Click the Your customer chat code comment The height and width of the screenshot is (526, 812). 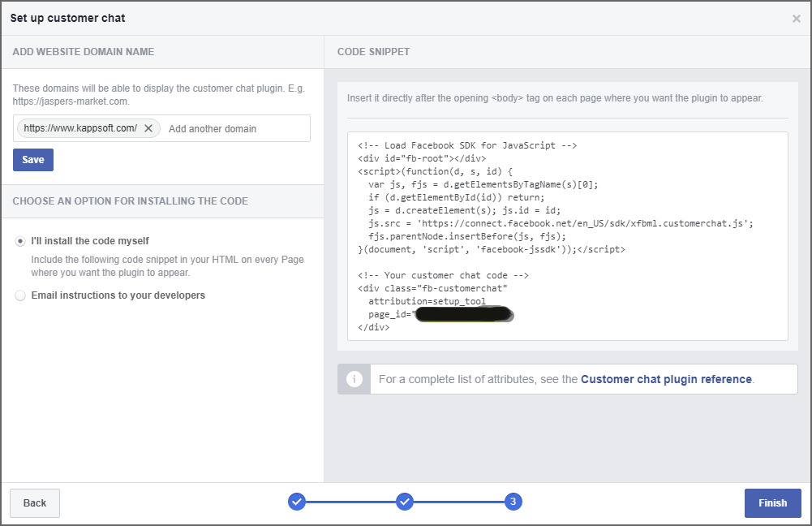pyautogui.click(x=443, y=275)
